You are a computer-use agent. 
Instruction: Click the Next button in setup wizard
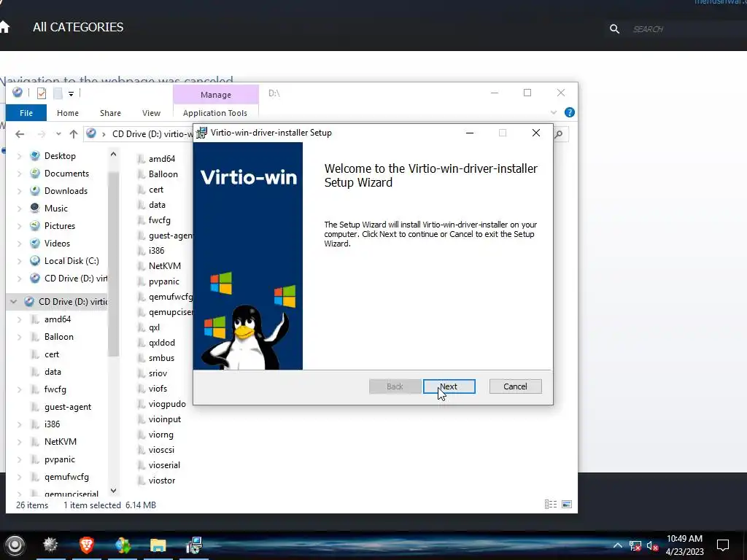click(449, 386)
